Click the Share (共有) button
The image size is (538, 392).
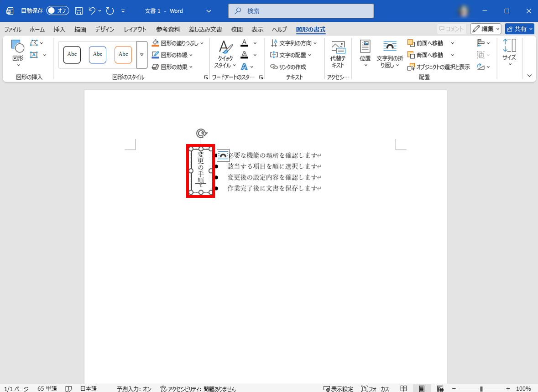tap(519, 29)
